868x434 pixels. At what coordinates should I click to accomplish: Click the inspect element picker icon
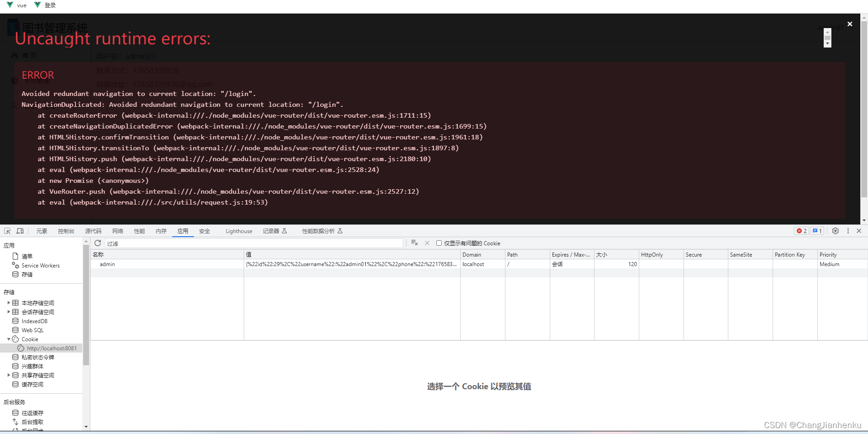pyautogui.click(x=7, y=231)
